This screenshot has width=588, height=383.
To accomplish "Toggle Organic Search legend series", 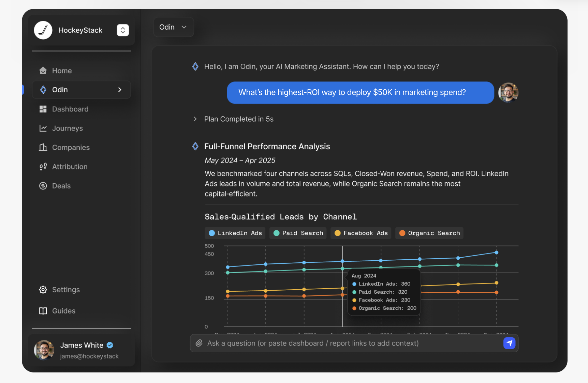I will 429,233.
